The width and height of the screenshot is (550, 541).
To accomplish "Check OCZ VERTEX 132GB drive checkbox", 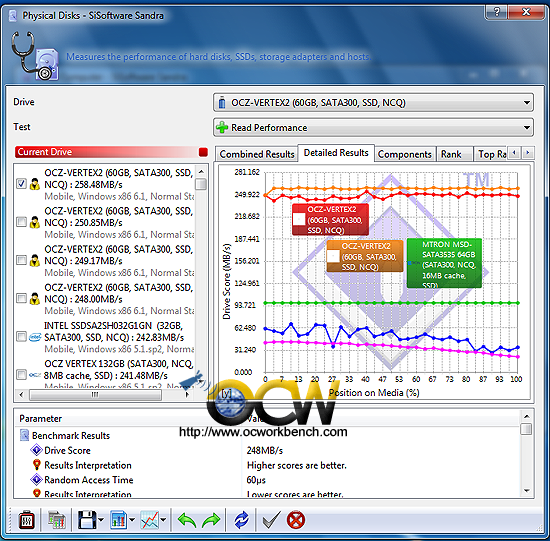I will coord(21,375).
